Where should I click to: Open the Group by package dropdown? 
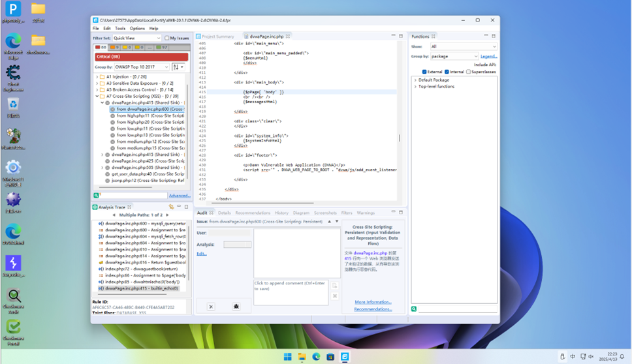pyautogui.click(x=454, y=56)
